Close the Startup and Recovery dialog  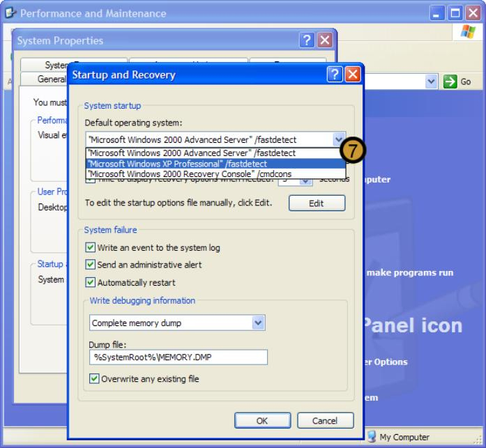353,75
